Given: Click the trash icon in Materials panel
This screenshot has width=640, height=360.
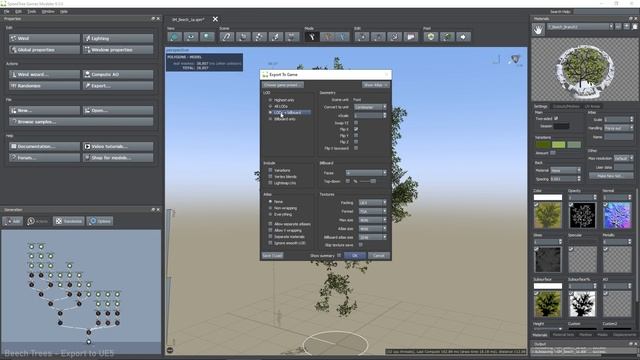Looking at the screenshot, I should tap(635, 27).
